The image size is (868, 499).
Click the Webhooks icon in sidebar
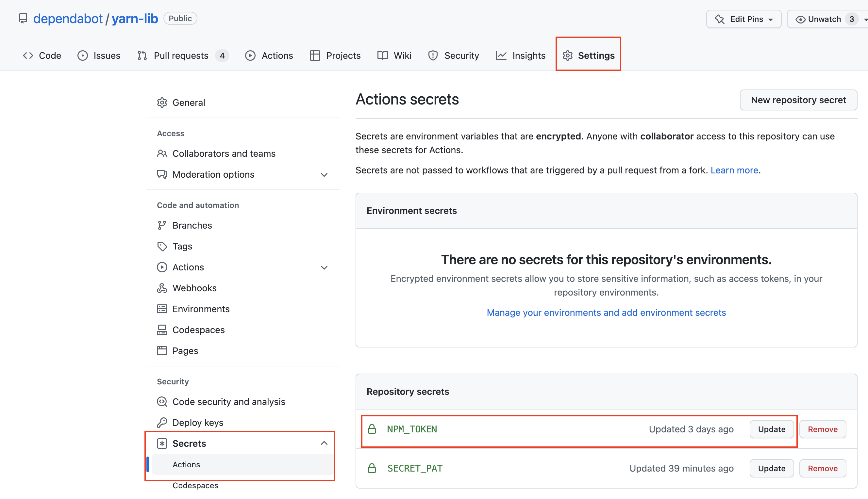click(x=162, y=288)
